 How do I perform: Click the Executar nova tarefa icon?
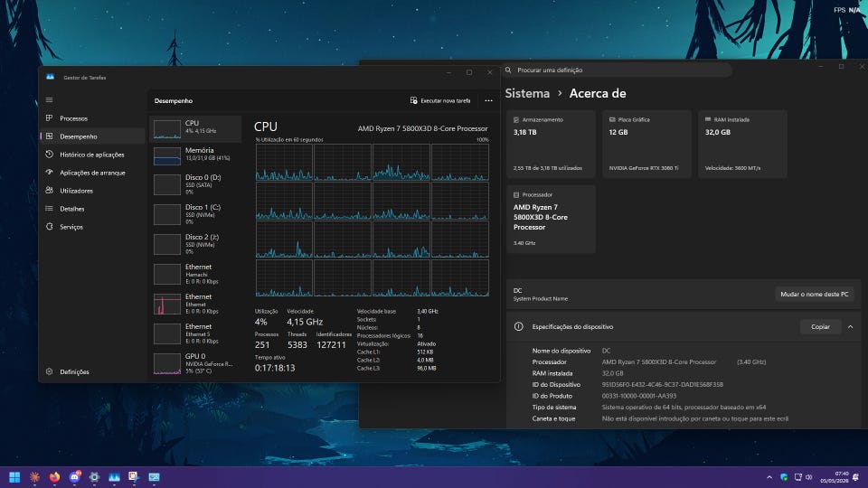click(x=413, y=100)
